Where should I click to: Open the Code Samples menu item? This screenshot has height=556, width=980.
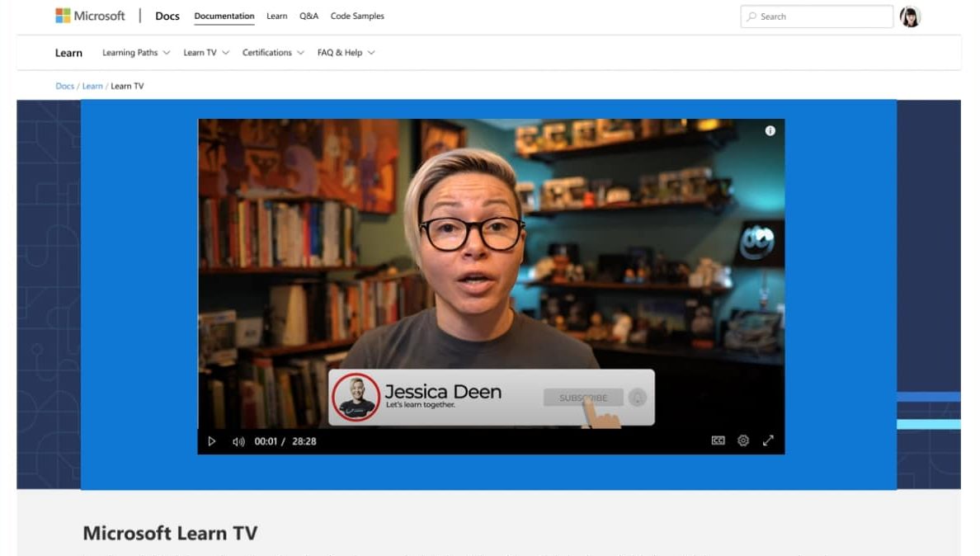pos(357,16)
